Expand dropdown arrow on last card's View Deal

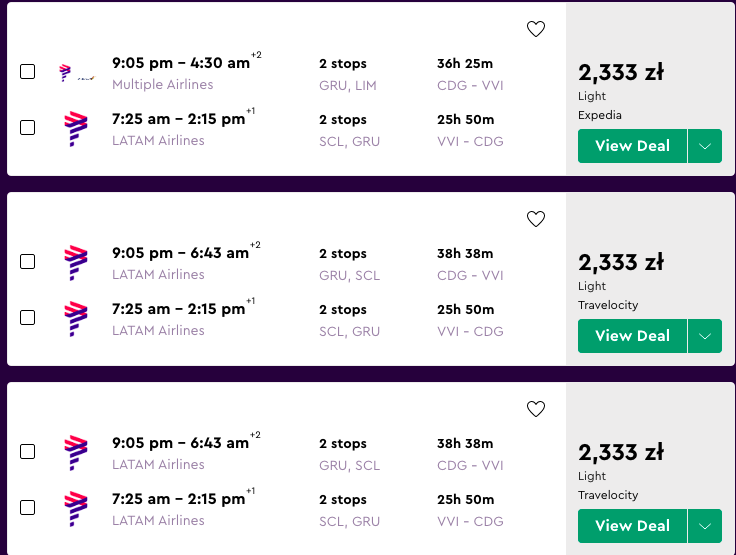click(705, 526)
